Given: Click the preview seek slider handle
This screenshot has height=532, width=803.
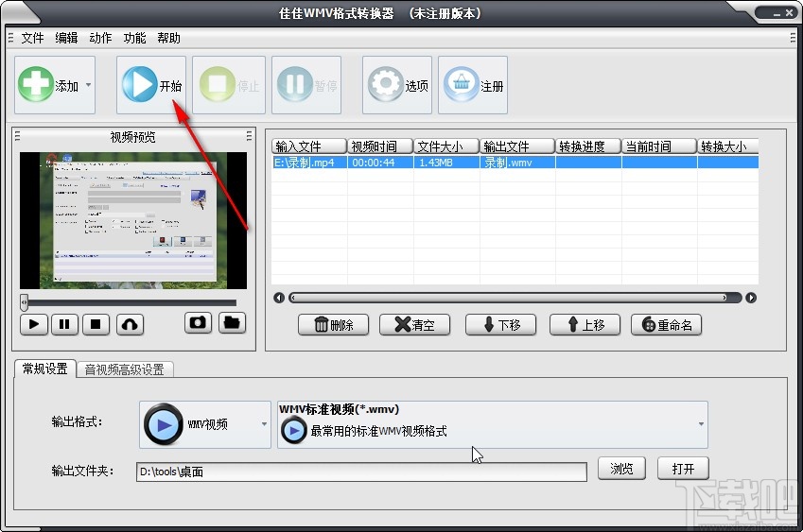Looking at the screenshot, I should click(x=24, y=302).
